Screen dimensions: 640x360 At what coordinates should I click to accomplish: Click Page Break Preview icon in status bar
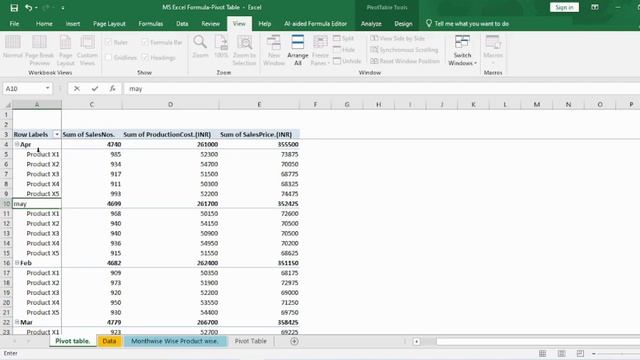(x=580, y=353)
